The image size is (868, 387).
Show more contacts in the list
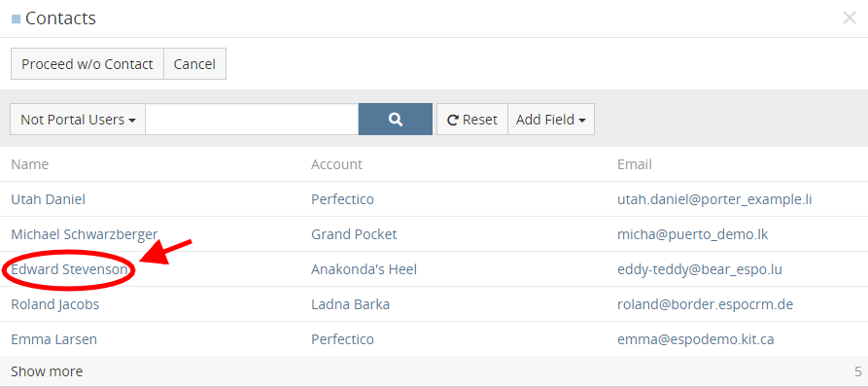[x=47, y=370]
